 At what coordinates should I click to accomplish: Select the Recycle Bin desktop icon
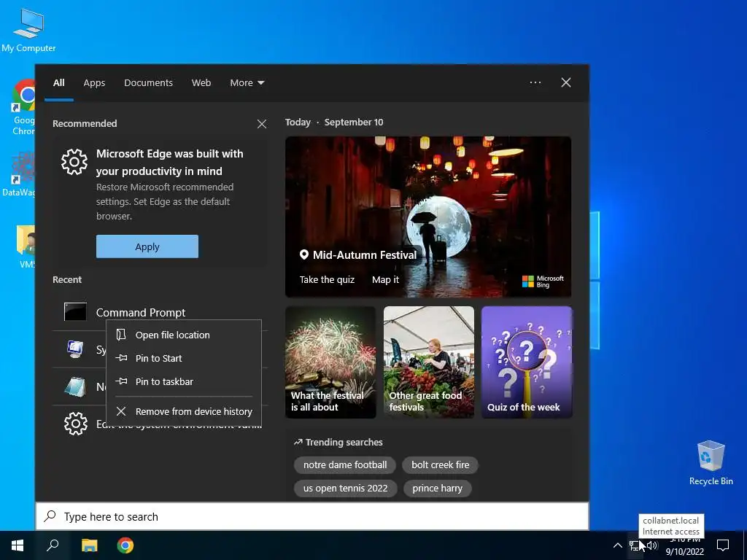coord(711,463)
